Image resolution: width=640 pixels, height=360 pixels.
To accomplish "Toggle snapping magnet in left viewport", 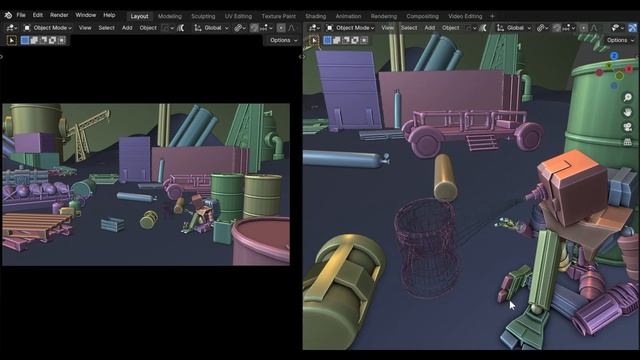I will click(254, 28).
